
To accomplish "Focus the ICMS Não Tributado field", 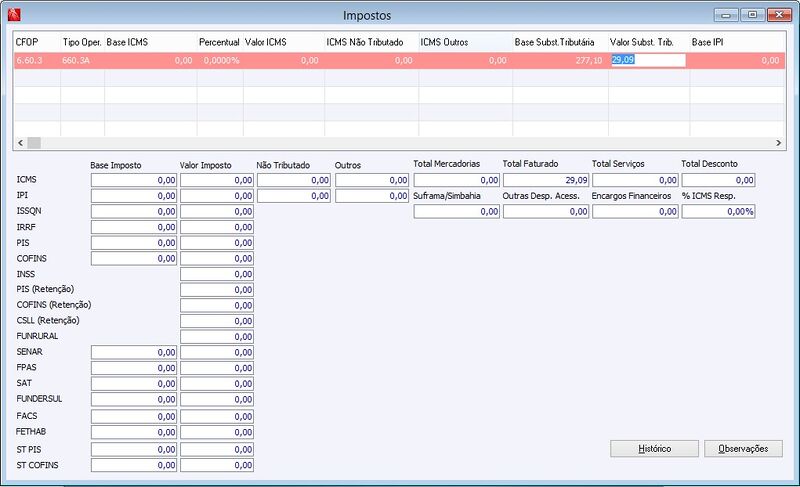I will click(x=294, y=180).
